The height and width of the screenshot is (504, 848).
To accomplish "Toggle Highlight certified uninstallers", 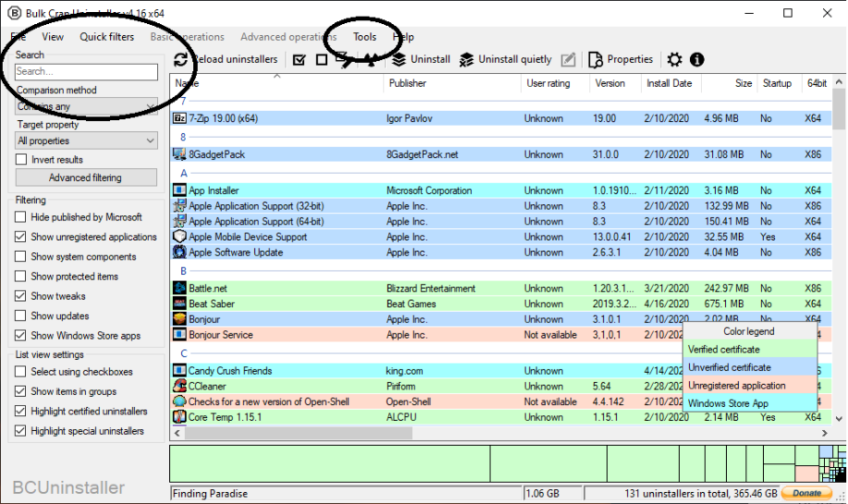I will [x=20, y=411].
